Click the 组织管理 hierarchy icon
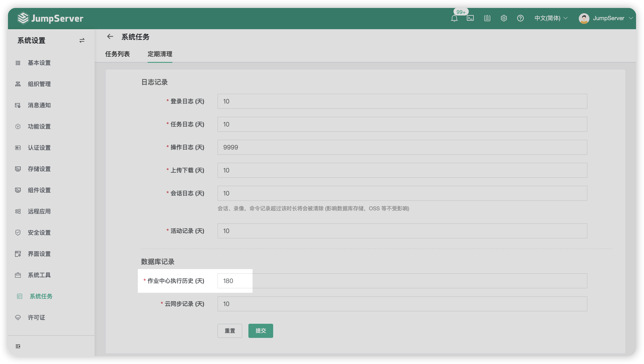The height and width of the screenshot is (364, 644). coord(18,84)
